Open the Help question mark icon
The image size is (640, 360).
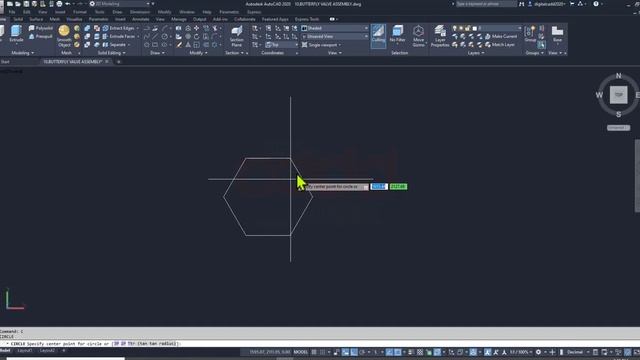coord(596,4)
